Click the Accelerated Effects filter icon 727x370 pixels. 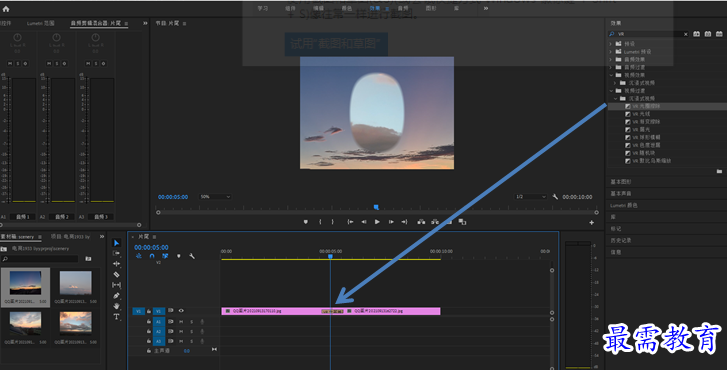coord(696,34)
